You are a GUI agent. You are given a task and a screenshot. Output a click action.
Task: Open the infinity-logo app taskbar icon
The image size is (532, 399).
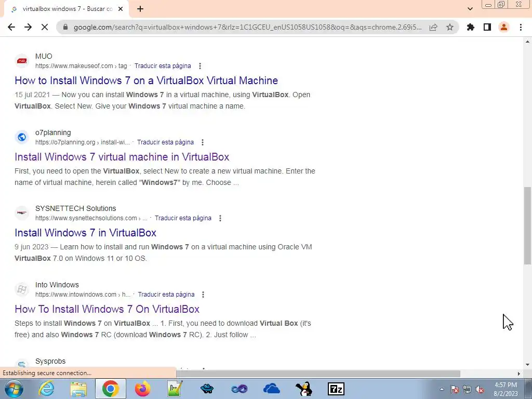click(239, 389)
